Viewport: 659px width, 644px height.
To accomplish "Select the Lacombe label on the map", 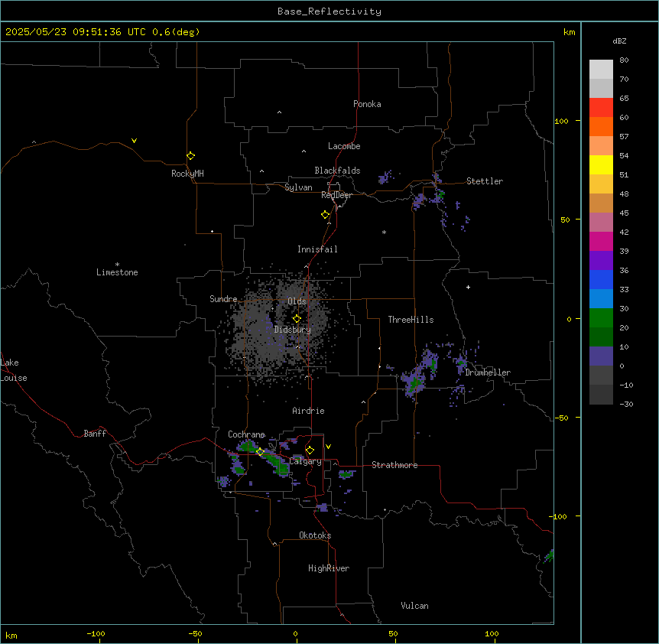I will (x=344, y=146).
